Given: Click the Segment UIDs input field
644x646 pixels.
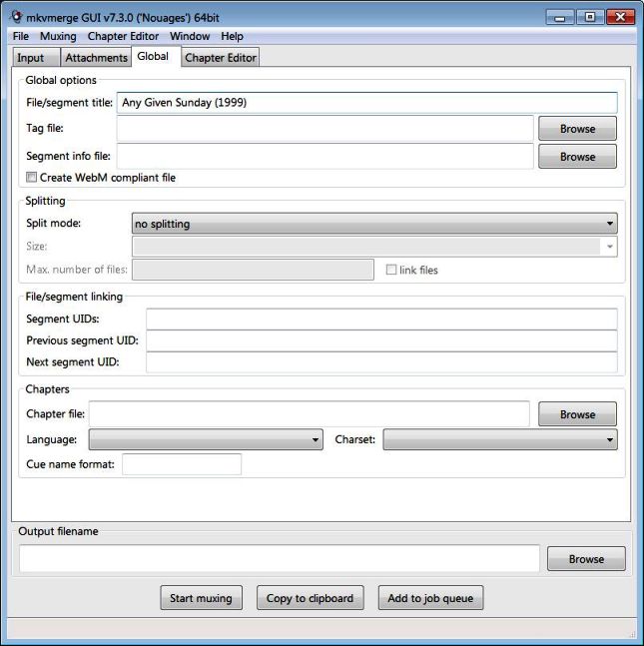Looking at the screenshot, I should click(381, 319).
